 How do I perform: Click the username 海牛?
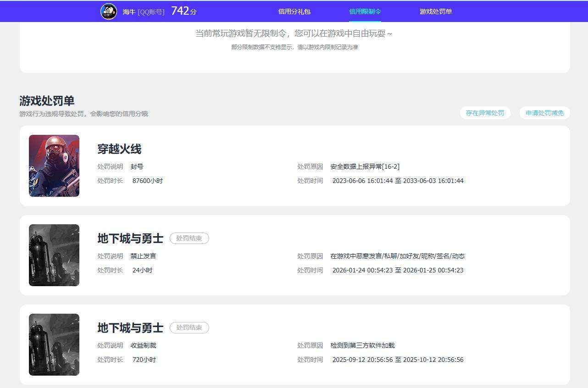coord(129,12)
